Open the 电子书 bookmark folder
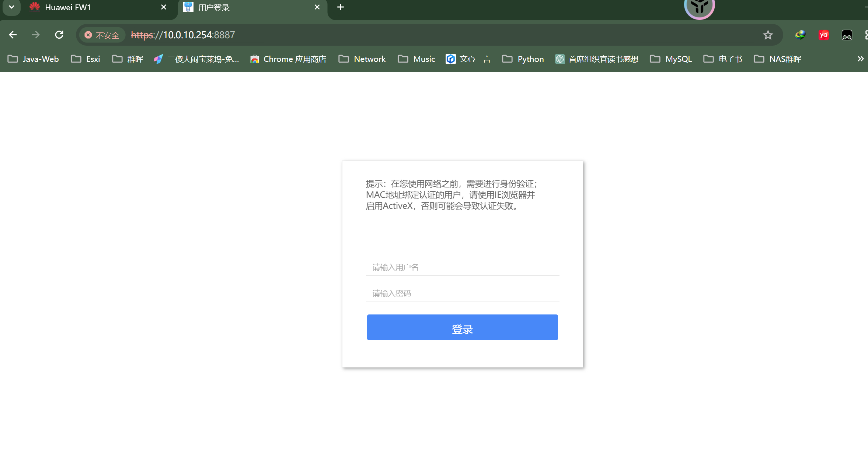This screenshot has width=868, height=475. [723, 59]
